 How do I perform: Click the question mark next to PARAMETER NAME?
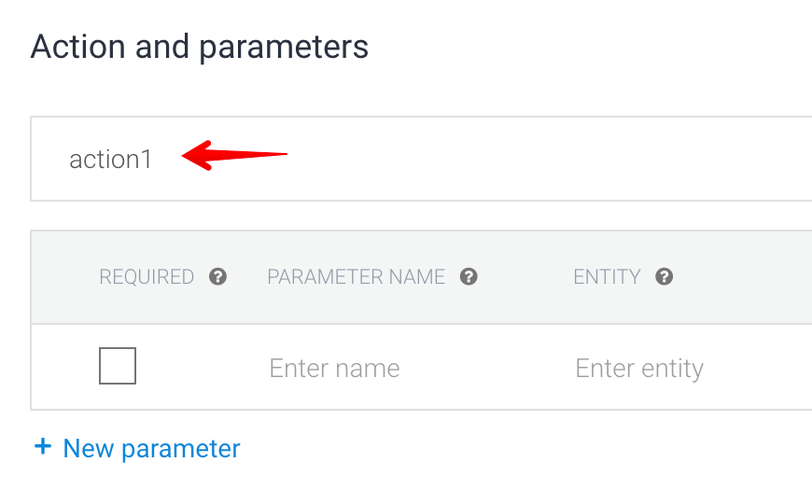pyautogui.click(x=469, y=276)
